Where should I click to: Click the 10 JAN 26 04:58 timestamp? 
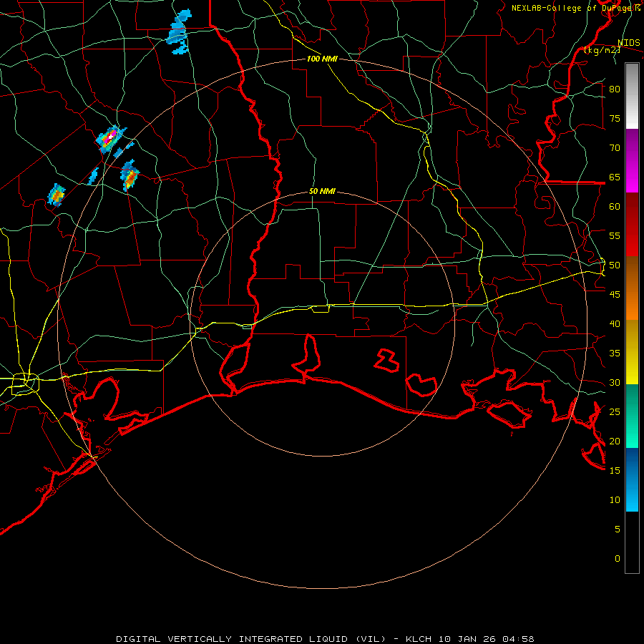pos(487,639)
